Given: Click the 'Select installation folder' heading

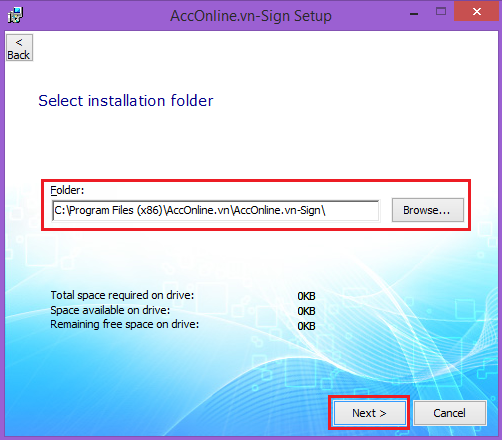Looking at the screenshot, I should point(126,101).
